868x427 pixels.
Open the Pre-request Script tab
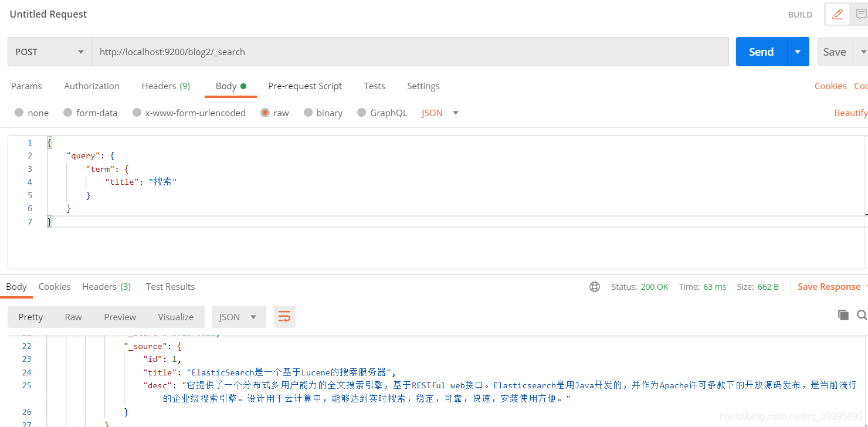pyautogui.click(x=305, y=86)
